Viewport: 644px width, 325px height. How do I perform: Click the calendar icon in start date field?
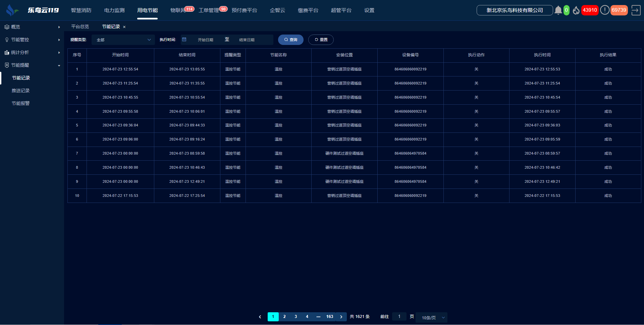(x=184, y=40)
